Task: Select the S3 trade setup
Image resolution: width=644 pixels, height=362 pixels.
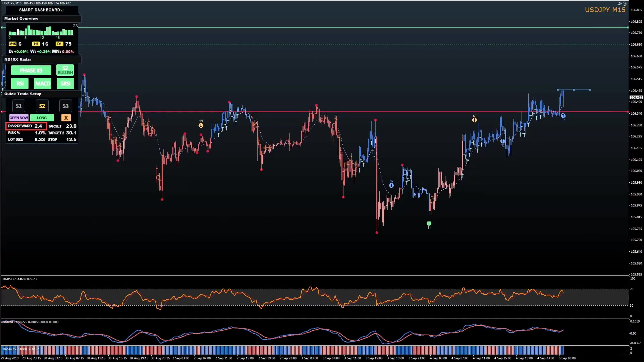Action: pyautogui.click(x=66, y=106)
